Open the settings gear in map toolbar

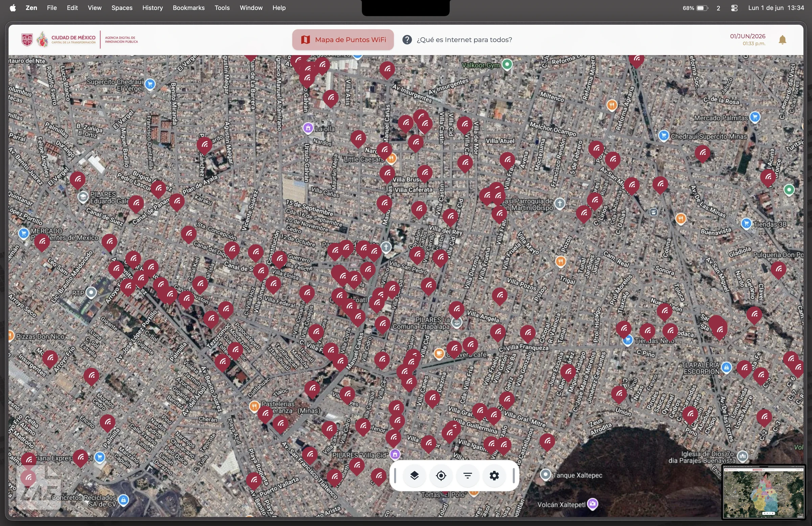click(494, 475)
